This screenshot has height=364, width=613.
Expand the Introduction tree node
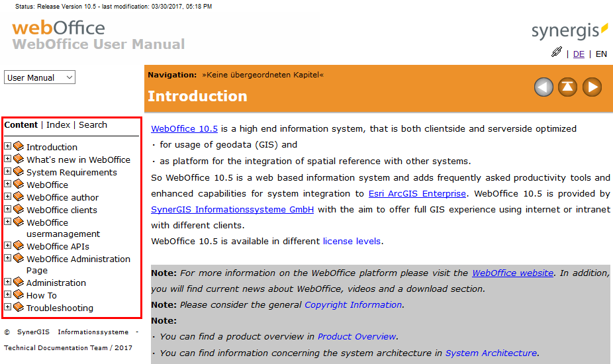[x=7, y=146]
